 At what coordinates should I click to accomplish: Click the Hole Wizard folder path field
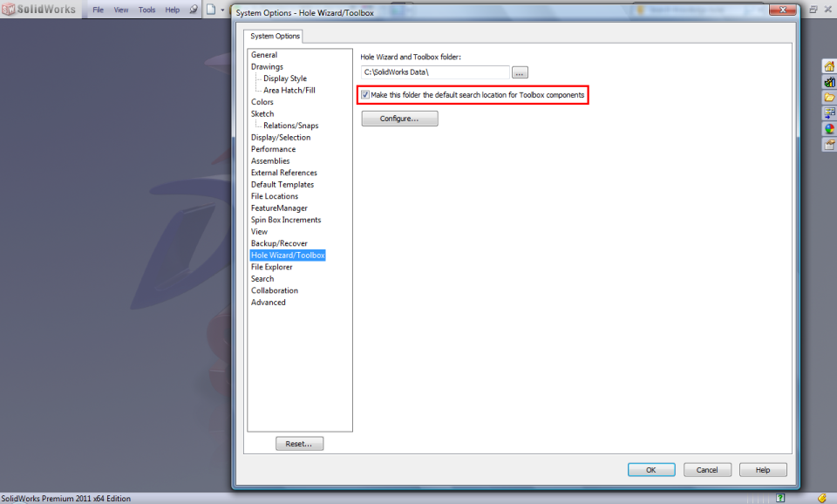coord(435,72)
